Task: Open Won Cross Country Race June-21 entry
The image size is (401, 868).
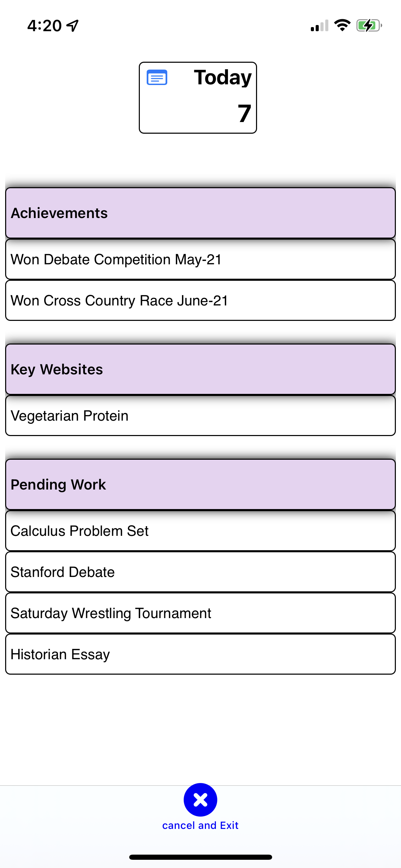Action: (200, 301)
